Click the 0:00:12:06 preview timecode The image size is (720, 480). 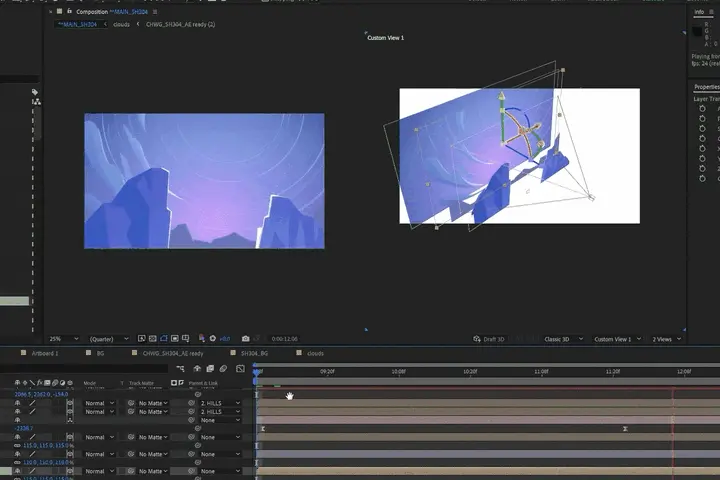284,339
